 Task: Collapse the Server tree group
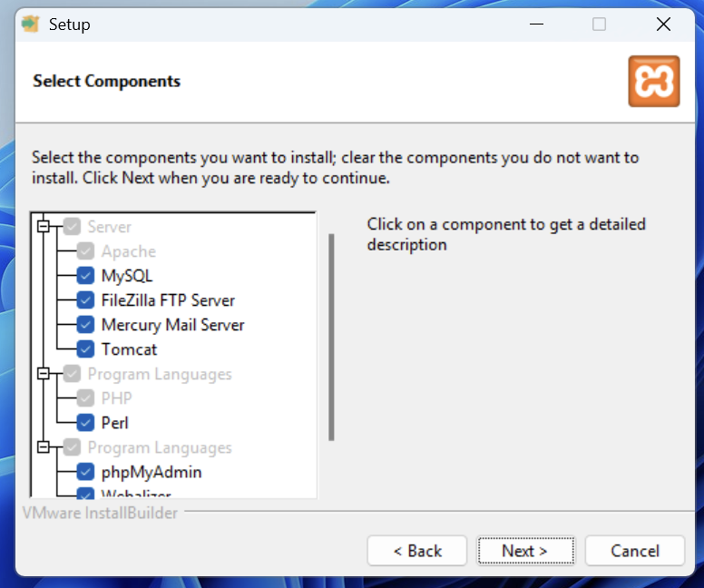click(43, 227)
